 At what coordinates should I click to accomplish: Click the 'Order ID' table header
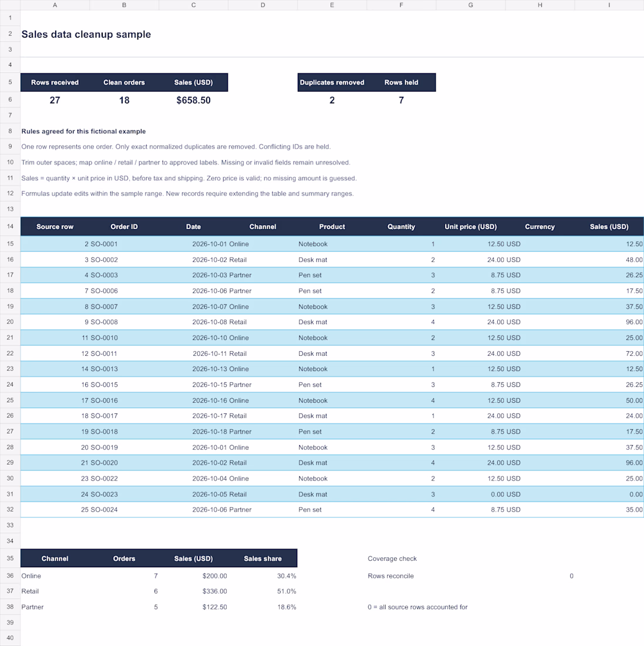(x=124, y=227)
